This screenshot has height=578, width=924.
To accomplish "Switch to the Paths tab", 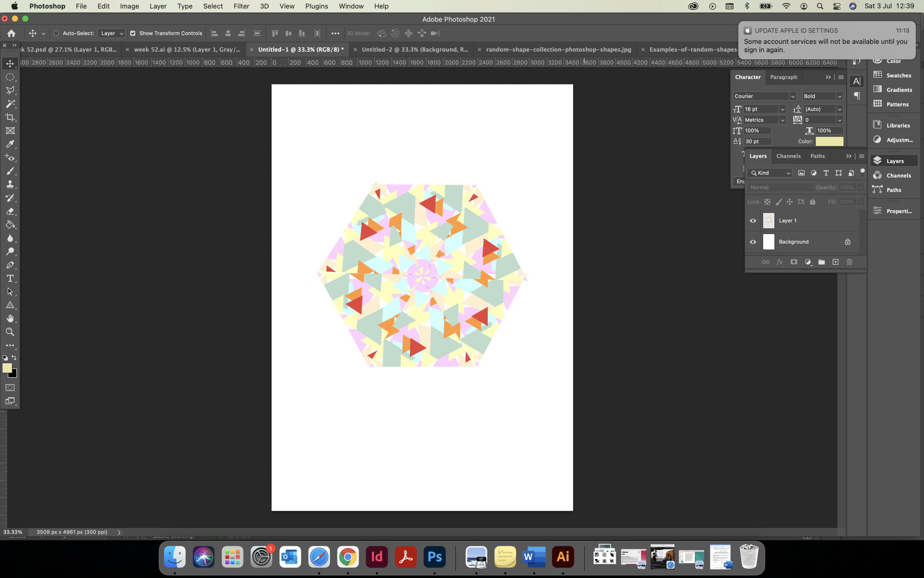I will coord(818,155).
